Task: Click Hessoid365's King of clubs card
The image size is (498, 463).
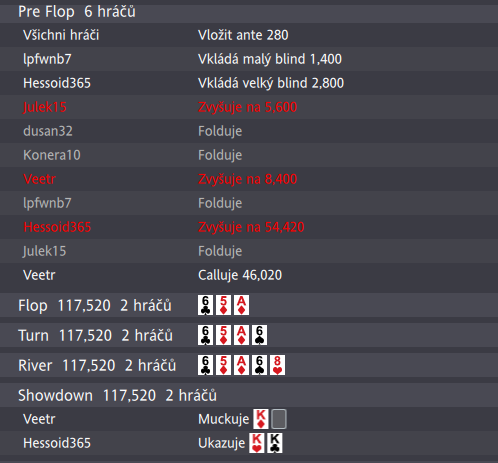Action: click(x=275, y=443)
